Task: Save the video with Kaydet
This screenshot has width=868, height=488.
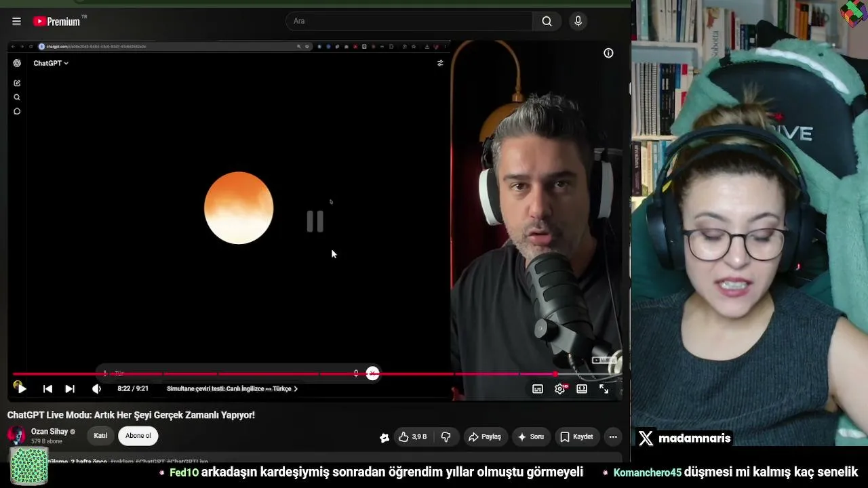Action: pyautogui.click(x=576, y=437)
